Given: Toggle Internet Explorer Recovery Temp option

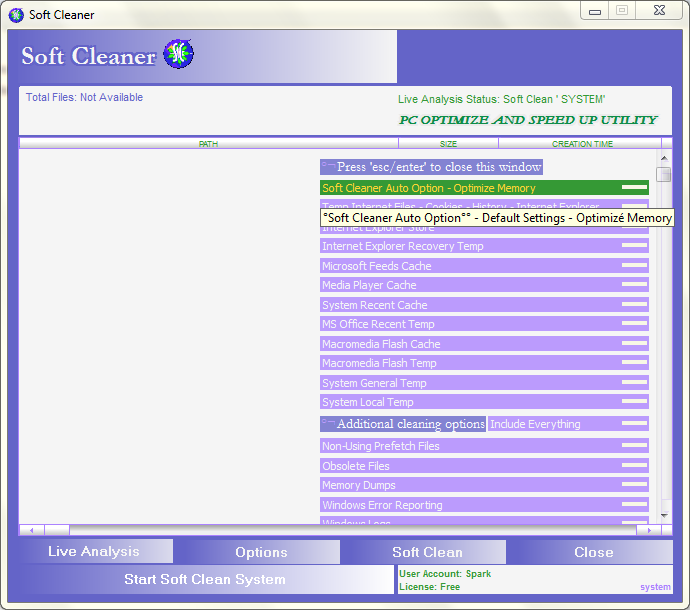Looking at the screenshot, I should click(484, 246).
